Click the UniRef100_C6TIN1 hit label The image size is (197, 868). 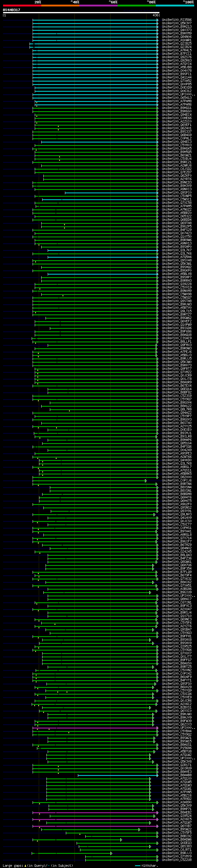[x=177, y=602]
